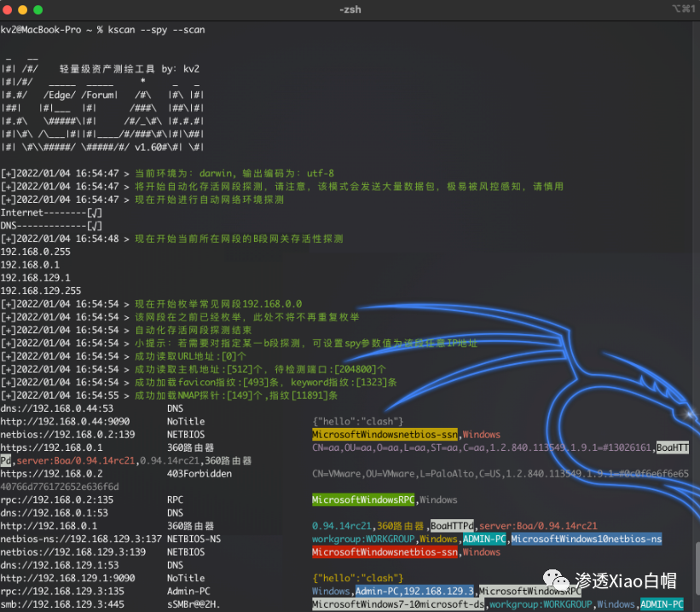
Task: Click green MicrosoftWindowsRPC highlighted tag
Action: coord(363,499)
